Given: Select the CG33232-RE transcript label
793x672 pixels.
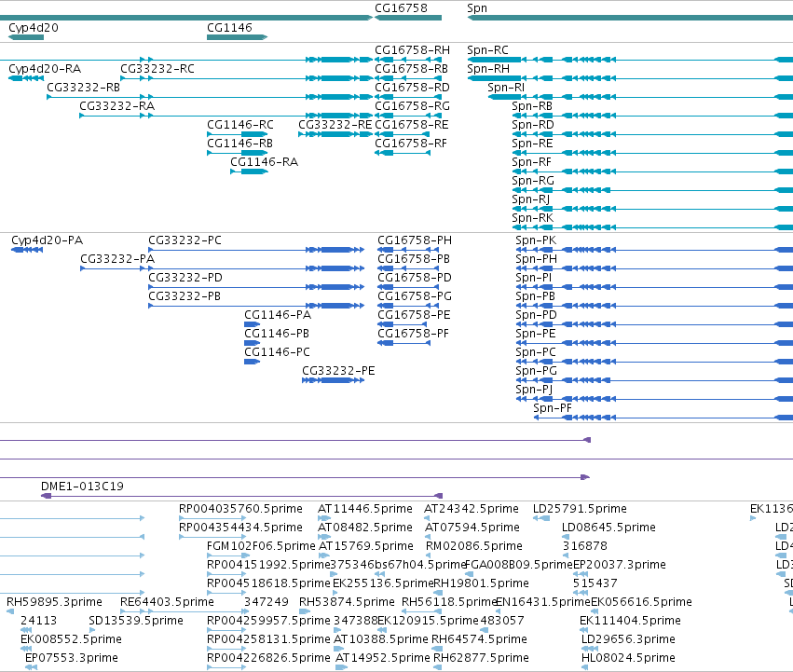Looking at the screenshot, I should [335, 125].
